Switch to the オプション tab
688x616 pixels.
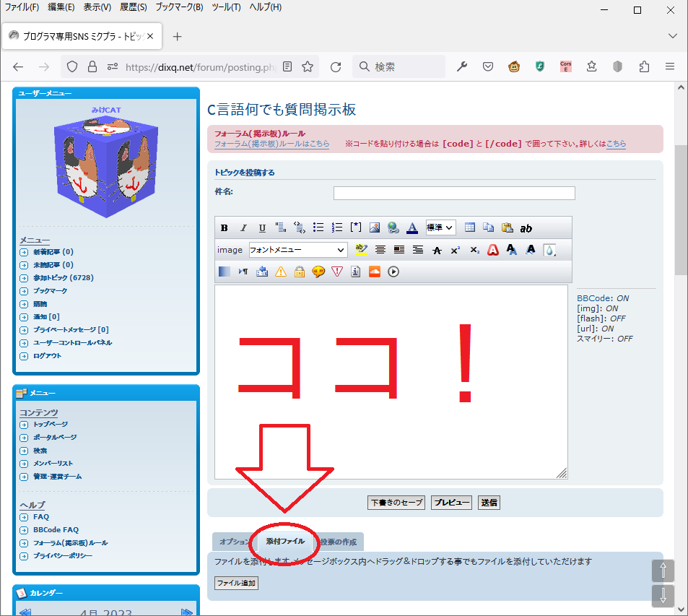pos(234,542)
